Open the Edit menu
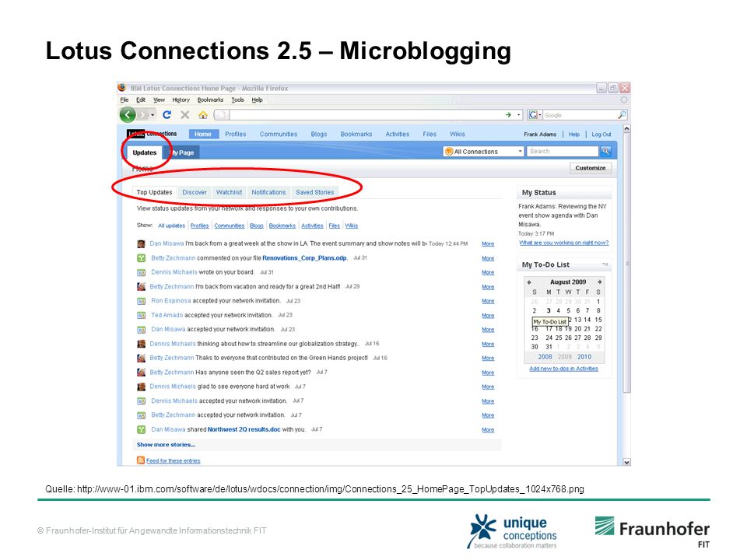747x560 pixels. coord(141,100)
